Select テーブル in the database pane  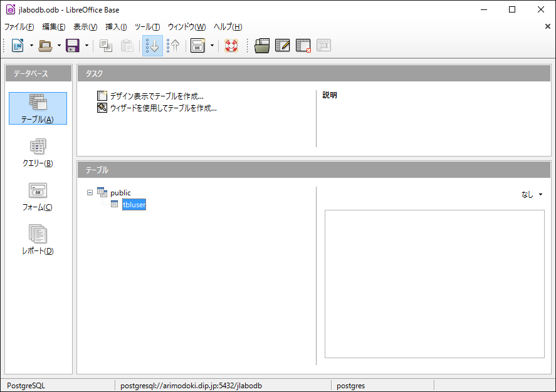pos(38,108)
